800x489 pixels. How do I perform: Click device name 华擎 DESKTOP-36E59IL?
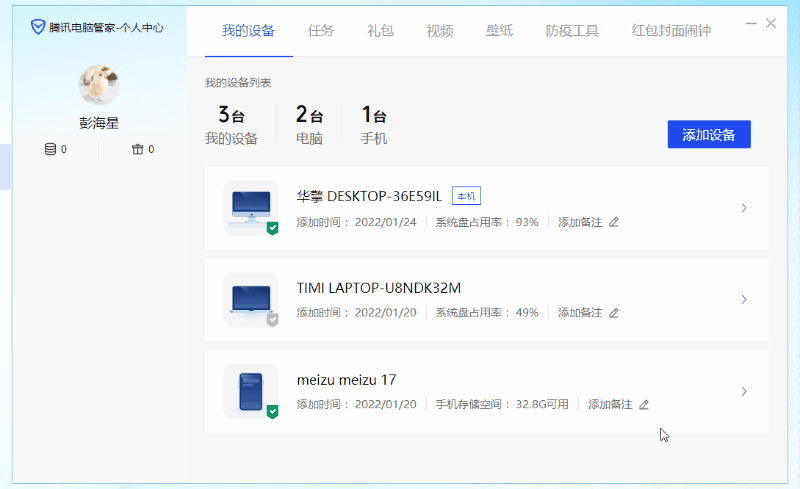pos(369,197)
